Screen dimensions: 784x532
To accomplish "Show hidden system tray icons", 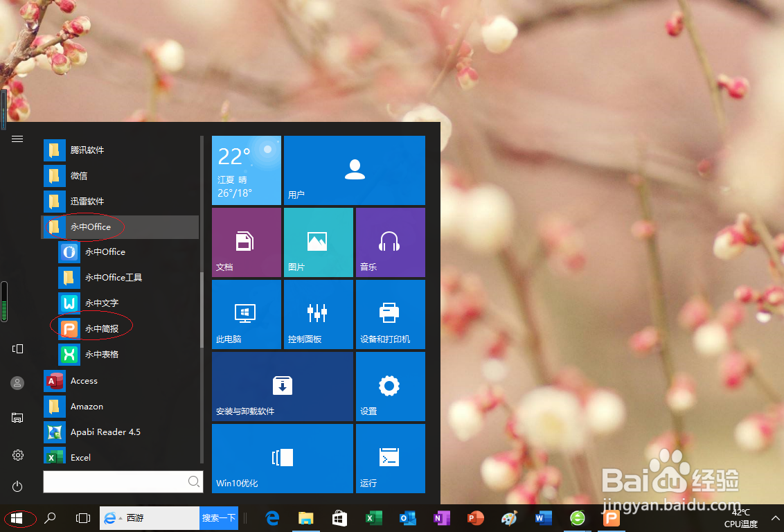I will pyautogui.click(x=776, y=518).
